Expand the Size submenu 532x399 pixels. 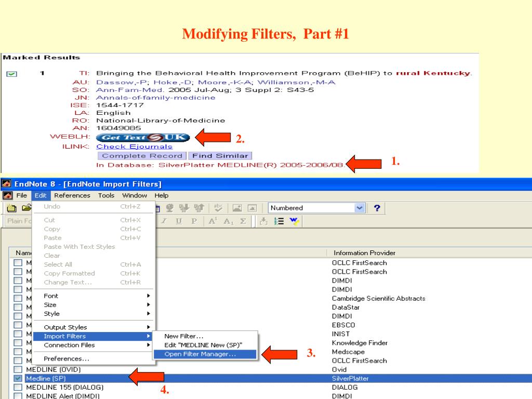coord(92,304)
